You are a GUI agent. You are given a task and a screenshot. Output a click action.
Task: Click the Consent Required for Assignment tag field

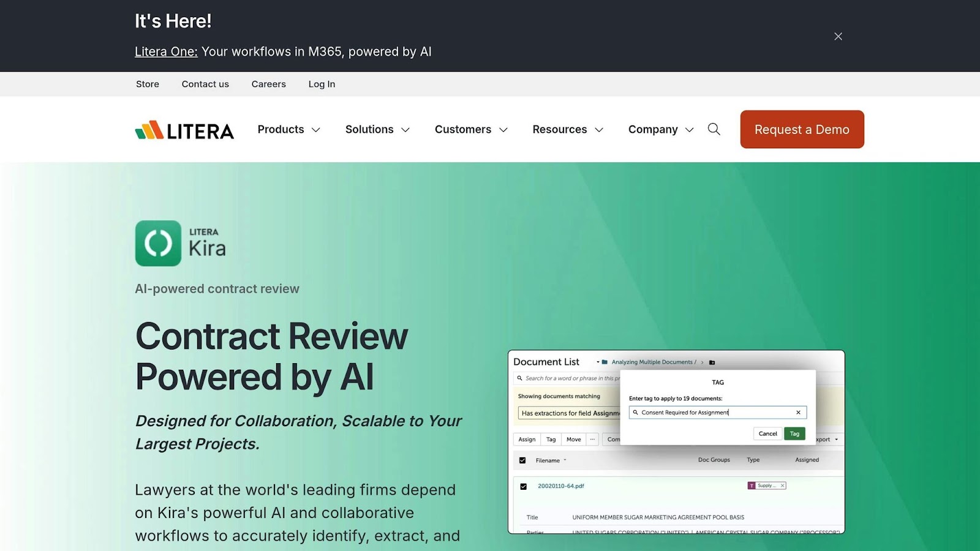click(x=717, y=413)
